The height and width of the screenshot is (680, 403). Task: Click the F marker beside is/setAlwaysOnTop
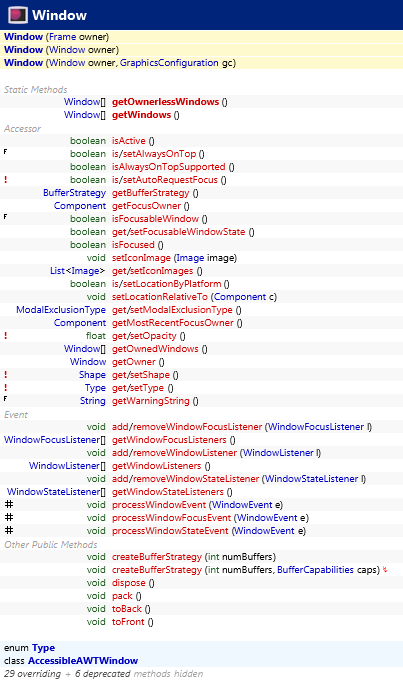coord(5,152)
